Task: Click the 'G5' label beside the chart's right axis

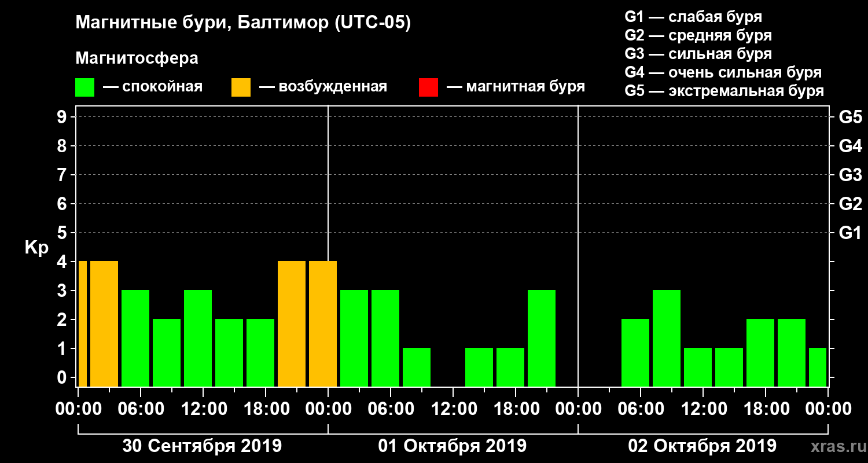Action: [x=850, y=117]
